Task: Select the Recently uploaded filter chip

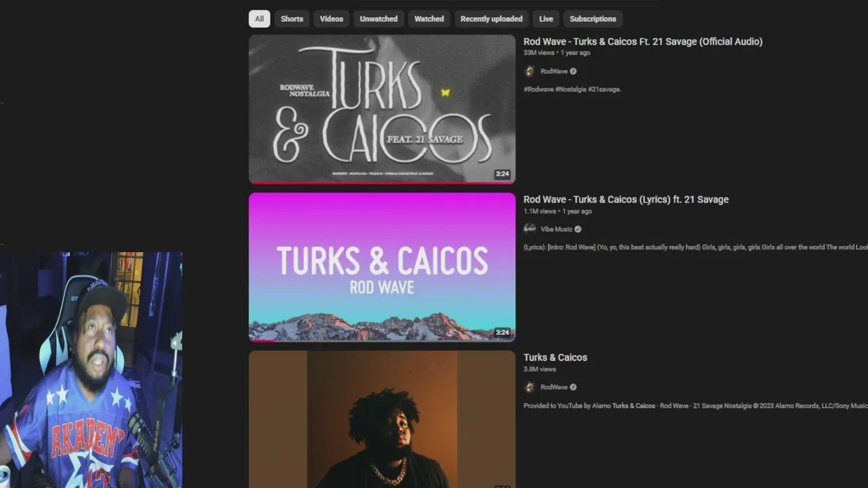Action: (x=492, y=19)
